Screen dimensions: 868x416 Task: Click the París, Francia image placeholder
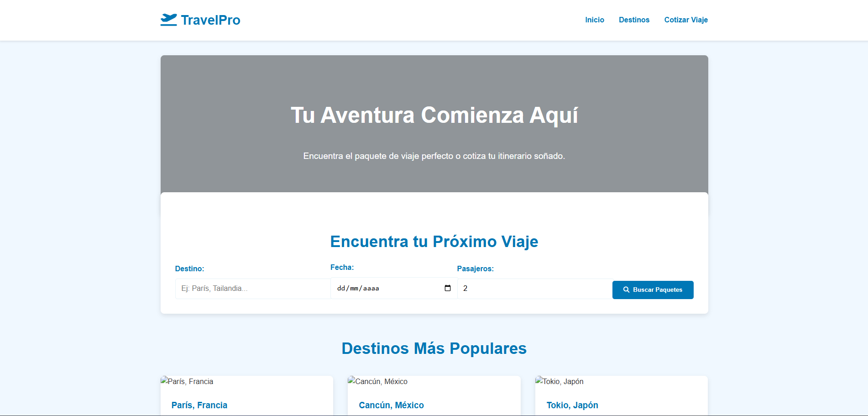coord(187,381)
